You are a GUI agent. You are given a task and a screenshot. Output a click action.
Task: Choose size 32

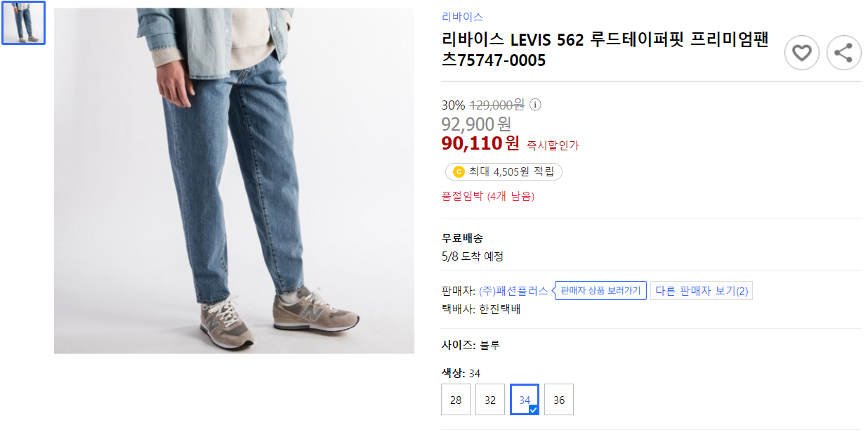[489, 399]
